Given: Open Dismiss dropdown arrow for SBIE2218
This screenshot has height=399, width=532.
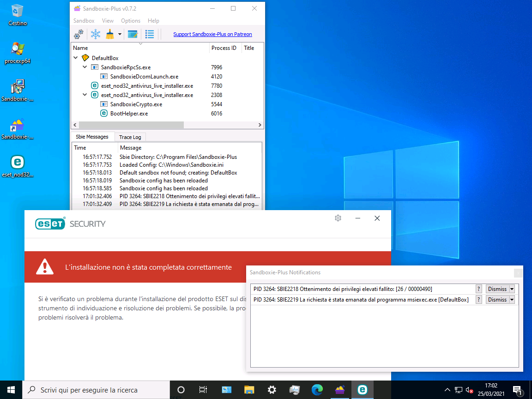Looking at the screenshot, I should pos(512,289).
